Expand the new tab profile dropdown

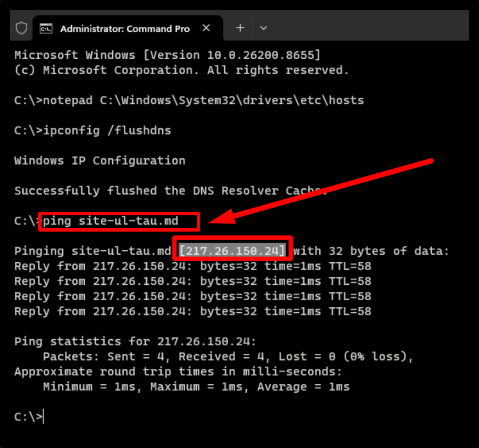click(263, 28)
